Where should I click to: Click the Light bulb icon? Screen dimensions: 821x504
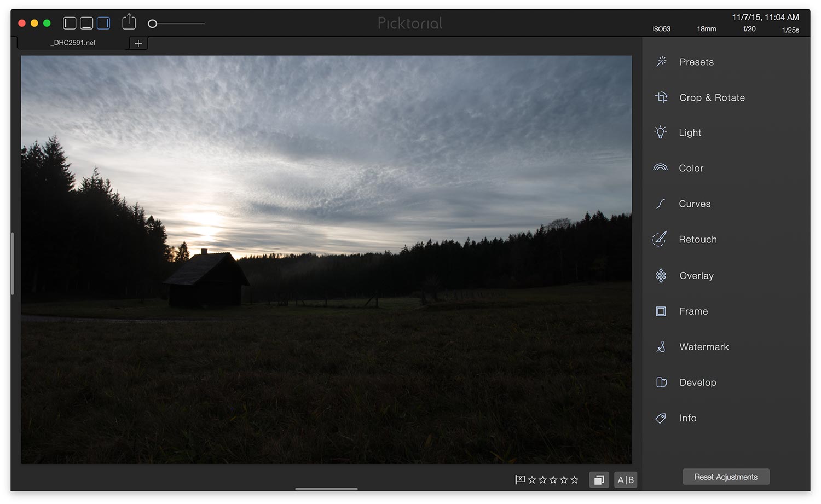coord(661,132)
